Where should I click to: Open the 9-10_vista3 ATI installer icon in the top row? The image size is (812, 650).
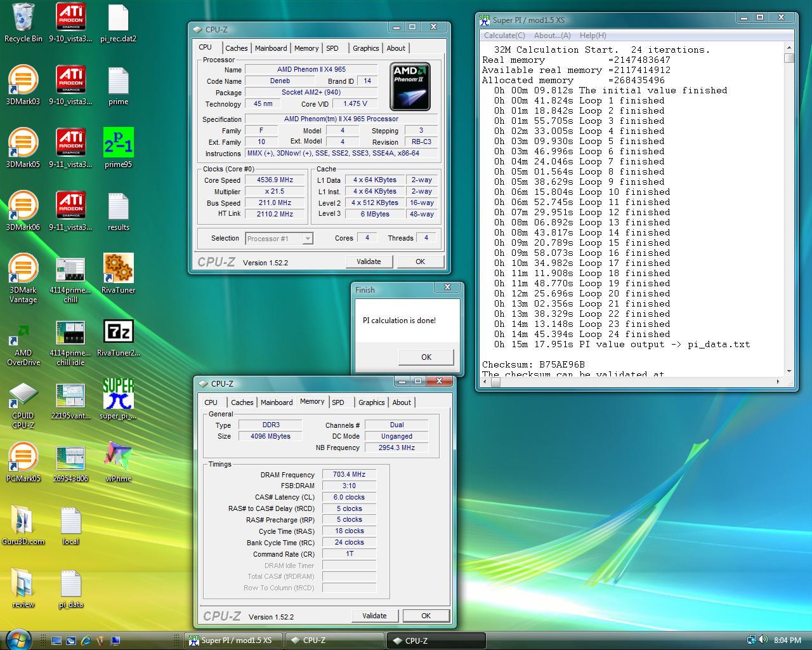(x=70, y=23)
